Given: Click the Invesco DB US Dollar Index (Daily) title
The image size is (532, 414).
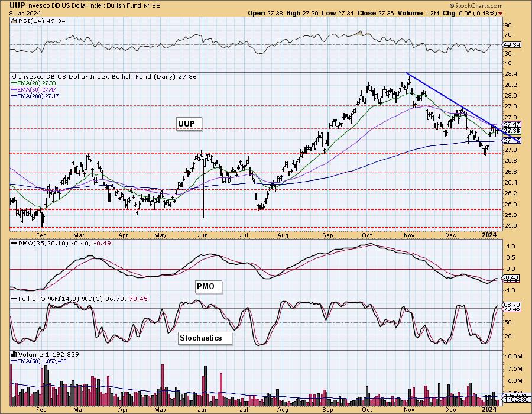Looking at the screenshot, I should click(104, 77).
